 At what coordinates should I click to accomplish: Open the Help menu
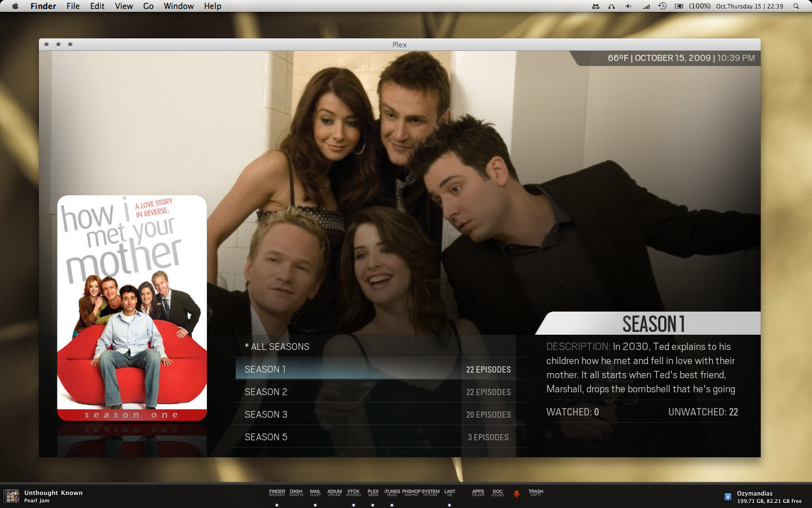213,6
